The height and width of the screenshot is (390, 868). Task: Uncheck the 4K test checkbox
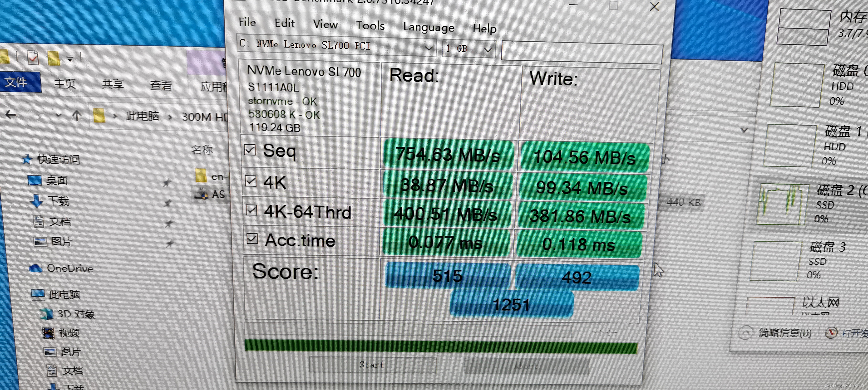point(251,181)
